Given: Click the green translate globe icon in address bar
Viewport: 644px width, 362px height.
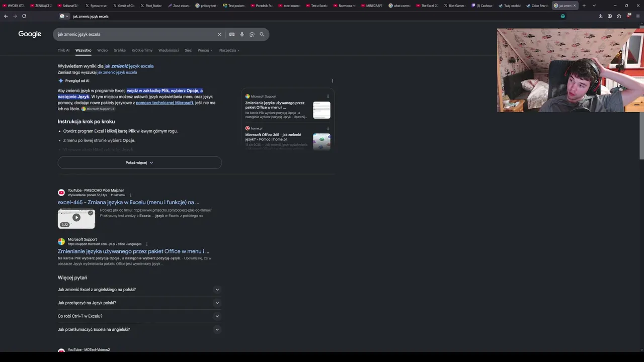Looking at the screenshot, I should [562, 16].
